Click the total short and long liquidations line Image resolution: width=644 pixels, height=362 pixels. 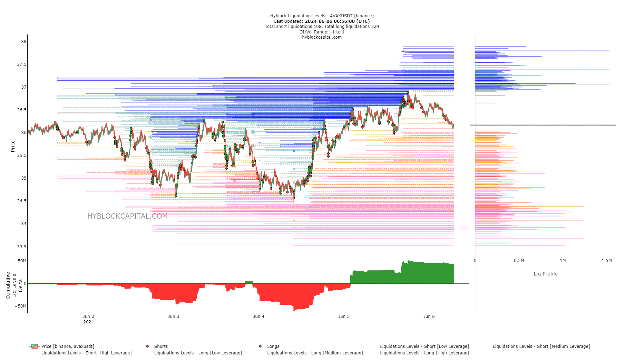point(322,26)
